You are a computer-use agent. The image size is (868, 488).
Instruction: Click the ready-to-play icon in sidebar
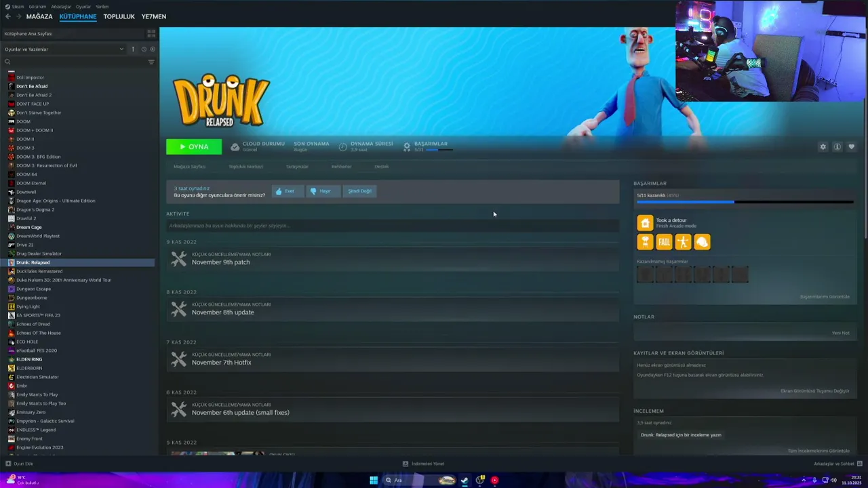[153, 49]
